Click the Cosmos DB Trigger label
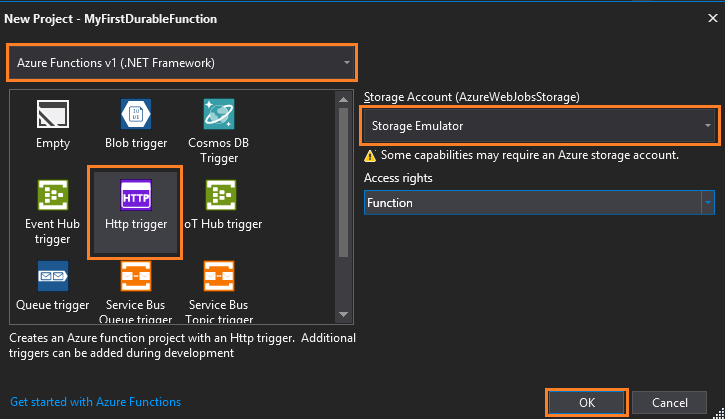 coord(219,150)
